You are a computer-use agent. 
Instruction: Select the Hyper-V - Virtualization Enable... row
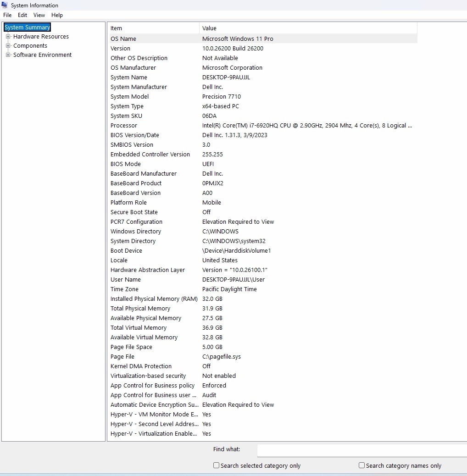[263, 434]
